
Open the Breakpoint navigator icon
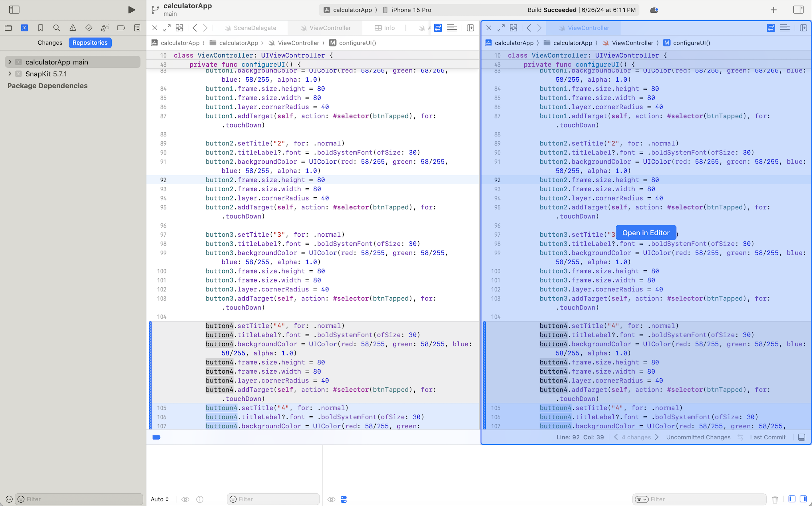click(121, 28)
